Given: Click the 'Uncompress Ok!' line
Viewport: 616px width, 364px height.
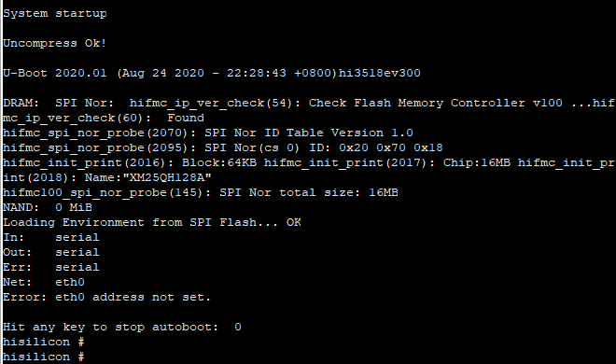Looking at the screenshot, I should pyautogui.click(x=55, y=43).
